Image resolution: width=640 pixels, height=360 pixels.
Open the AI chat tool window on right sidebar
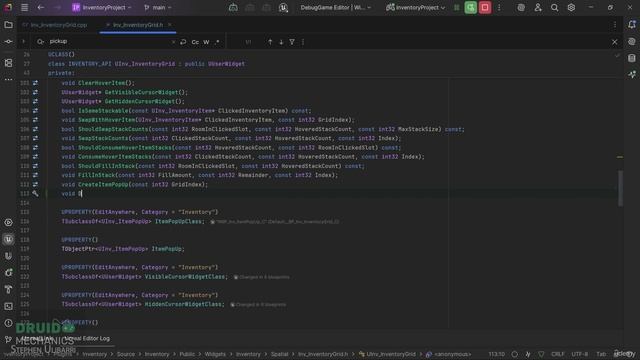click(x=632, y=41)
